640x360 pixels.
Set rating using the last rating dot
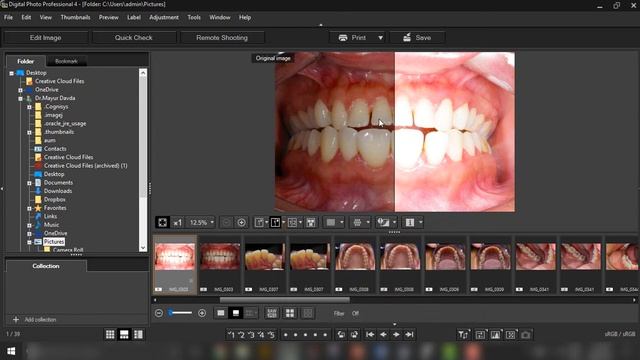coord(325,335)
